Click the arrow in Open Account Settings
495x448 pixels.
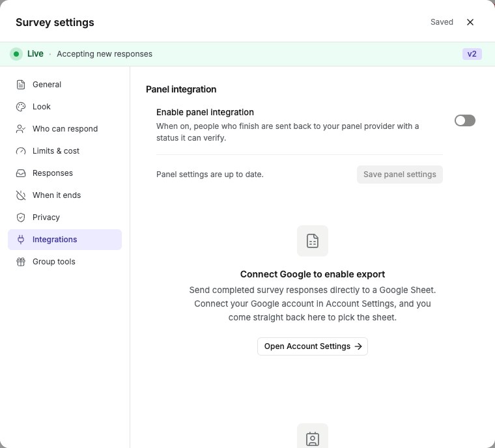pyautogui.click(x=358, y=346)
